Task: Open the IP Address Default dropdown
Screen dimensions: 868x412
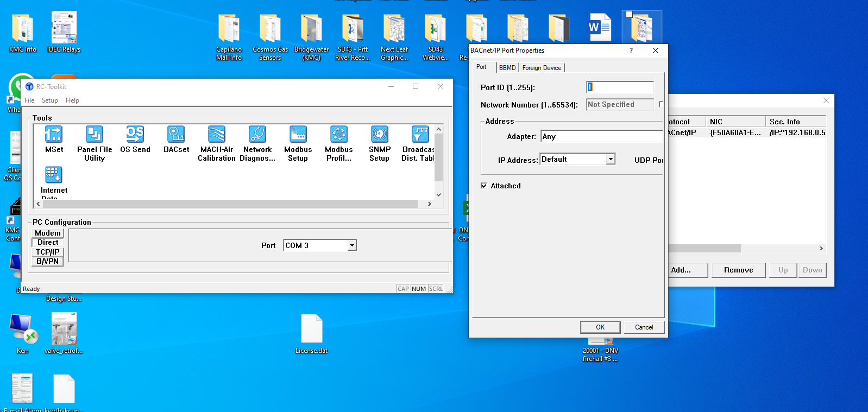Action: 611,159
